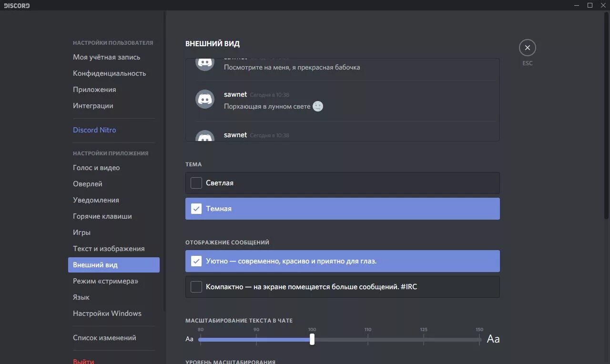Enable the 'Компактно' message display option
The width and height of the screenshot is (610, 364).
coord(343,287)
